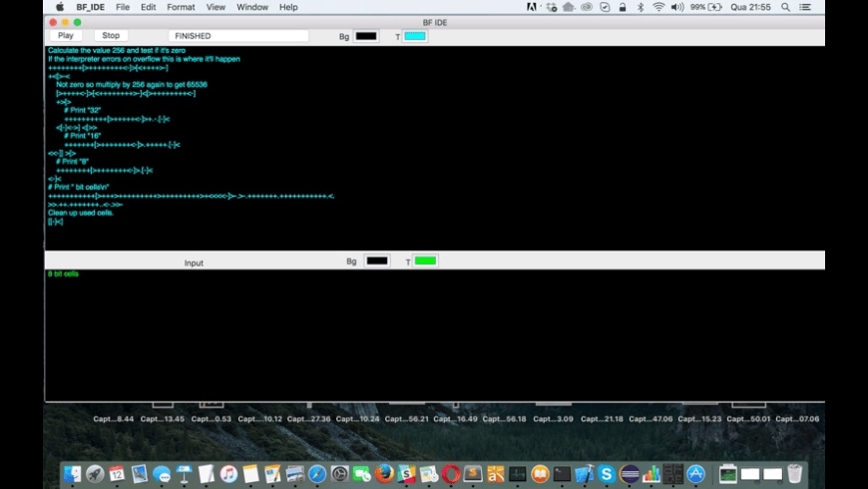
Task: Click the battery 99% indicator
Action: click(705, 7)
